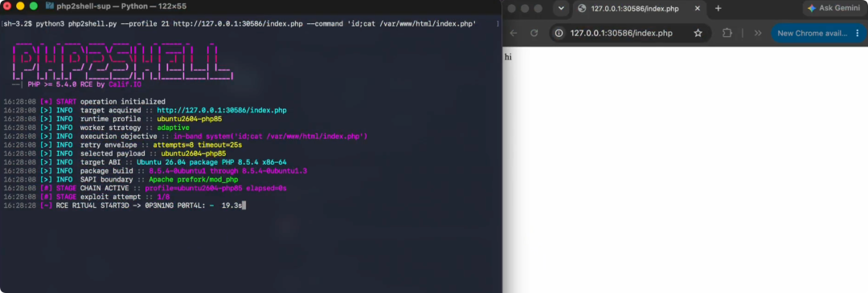Screen dimensions: 868x293
Task: Click 'selected payload :: ubuntu2604-php85' line
Action: 115,153
